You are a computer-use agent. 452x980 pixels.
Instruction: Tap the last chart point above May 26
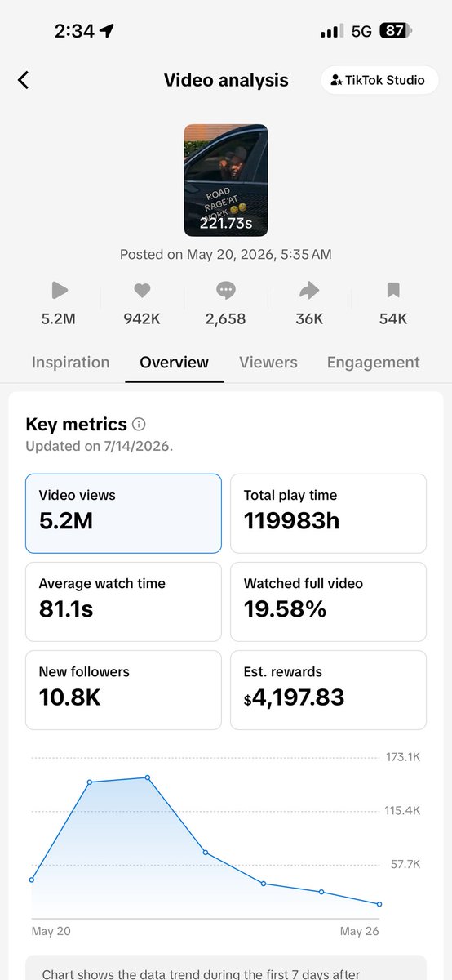(x=379, y=904)
